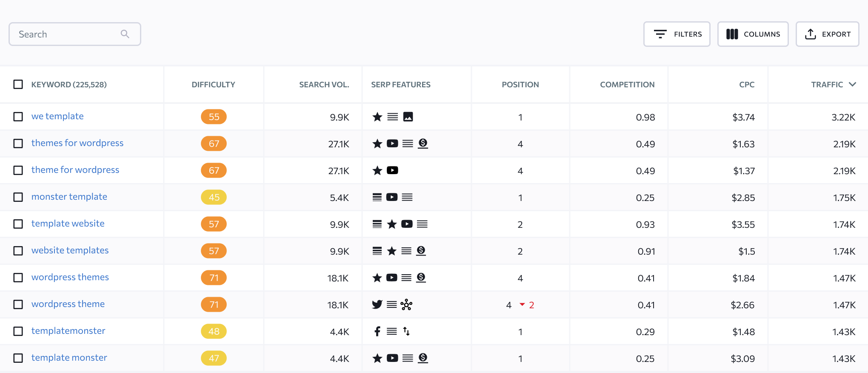The height and width of the screenshot is (373, 868).
Task: Open the 'wordpress theme' keyword link
Action: (x=68, y=304)
